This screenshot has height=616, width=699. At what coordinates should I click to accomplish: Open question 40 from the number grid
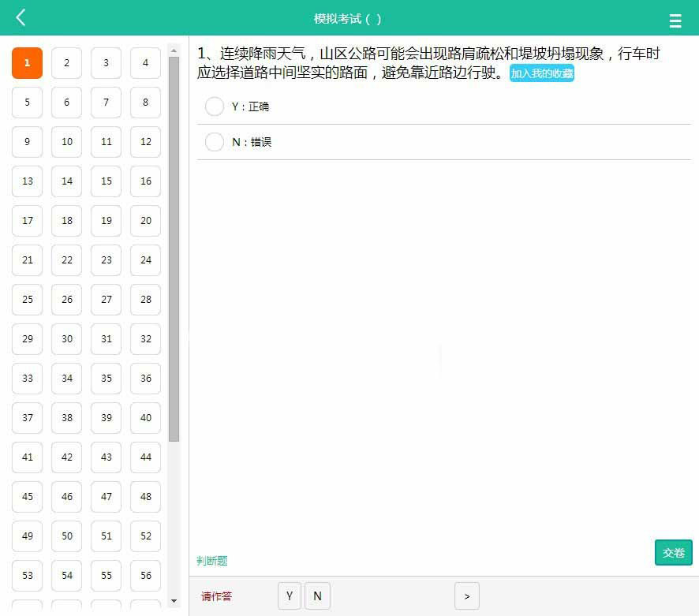point(145,418)
